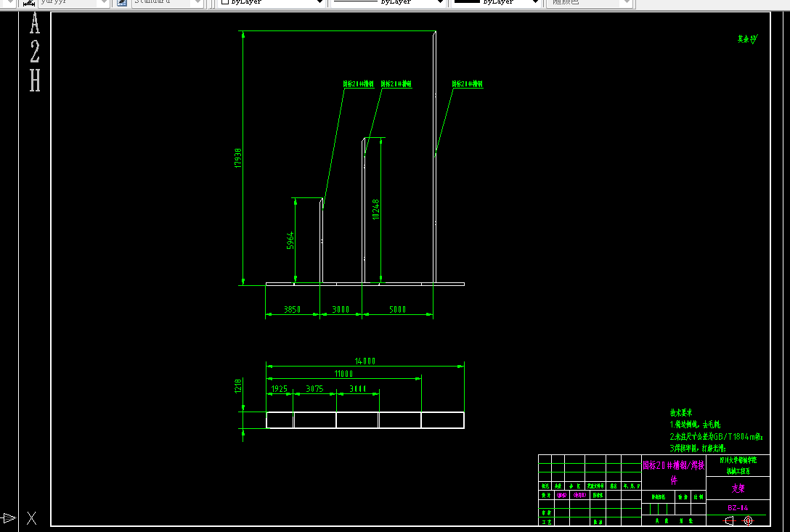The height and width of the screenshot is (532, 790).
Task: Select the A2H sheet format text
Action: [x=35, y=52]
